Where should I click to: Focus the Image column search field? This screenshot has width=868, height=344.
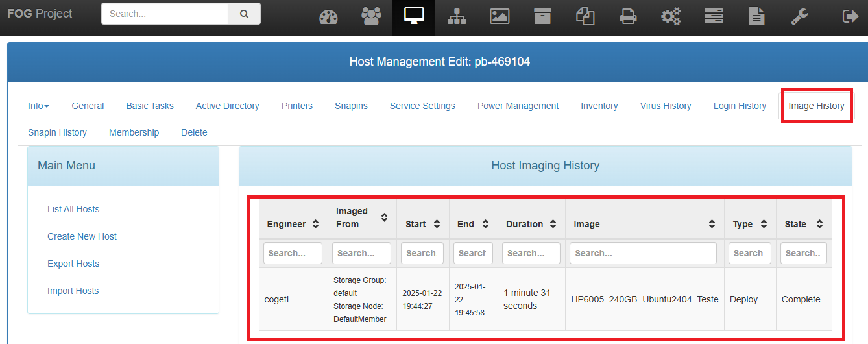(643, 253)
